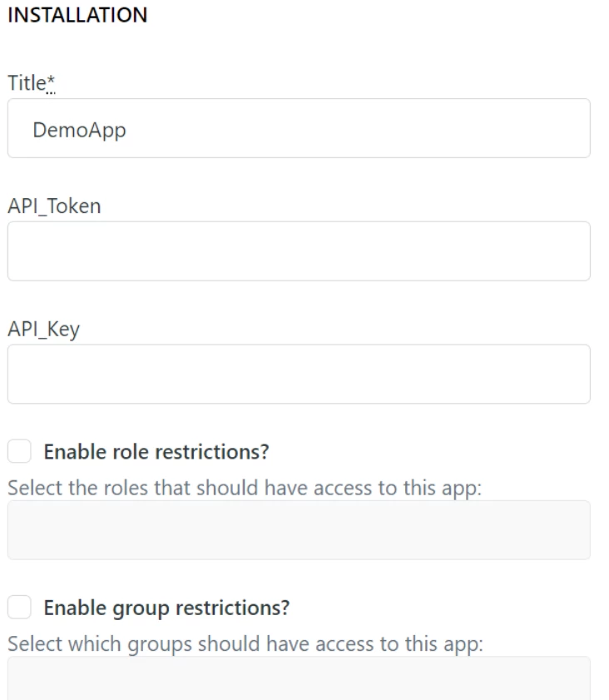
Task: Click the API_Key label
Action: point(43,330)
